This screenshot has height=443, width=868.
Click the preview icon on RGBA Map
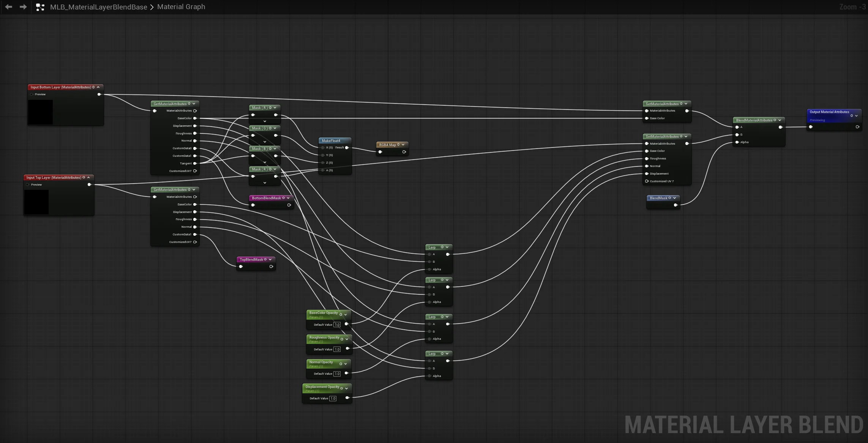click(398, 145)
